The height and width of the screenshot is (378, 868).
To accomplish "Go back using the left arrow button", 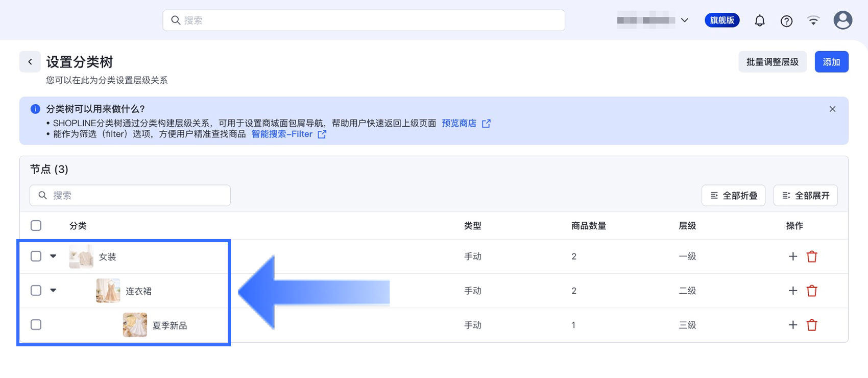I will (30, 62).
